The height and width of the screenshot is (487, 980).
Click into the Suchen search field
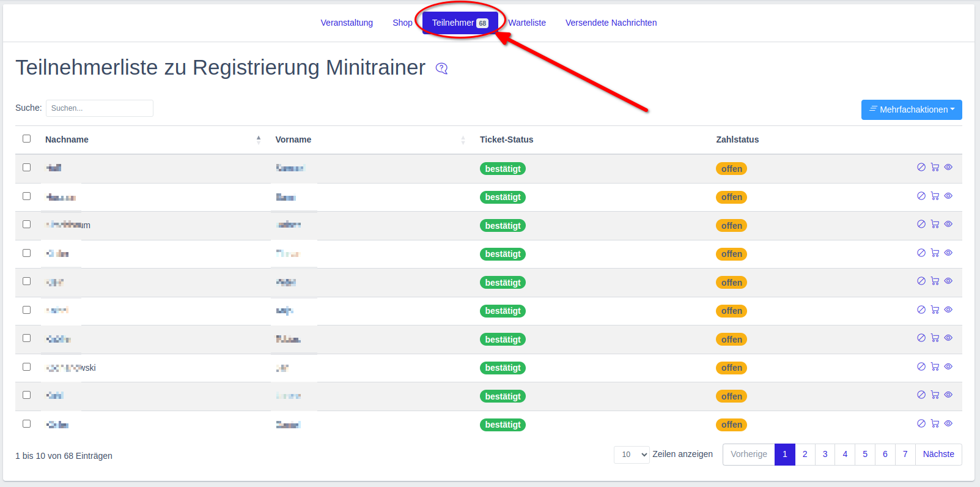[100, 108]
